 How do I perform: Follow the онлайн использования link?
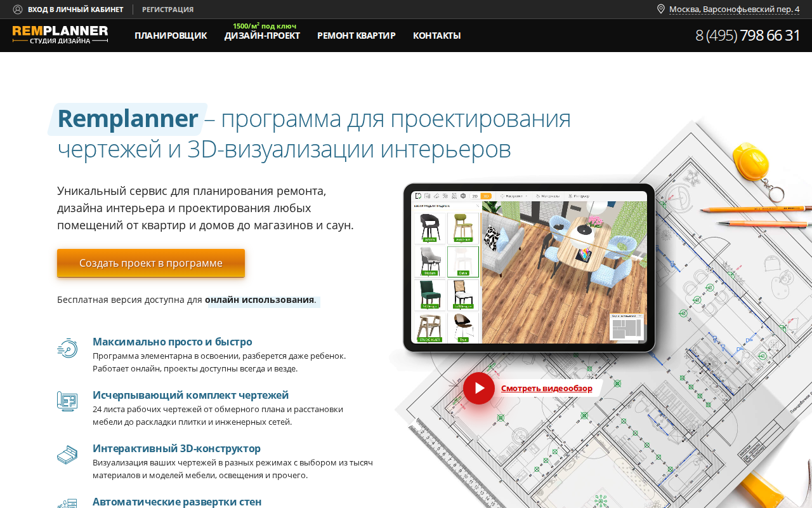coord(259,300)
